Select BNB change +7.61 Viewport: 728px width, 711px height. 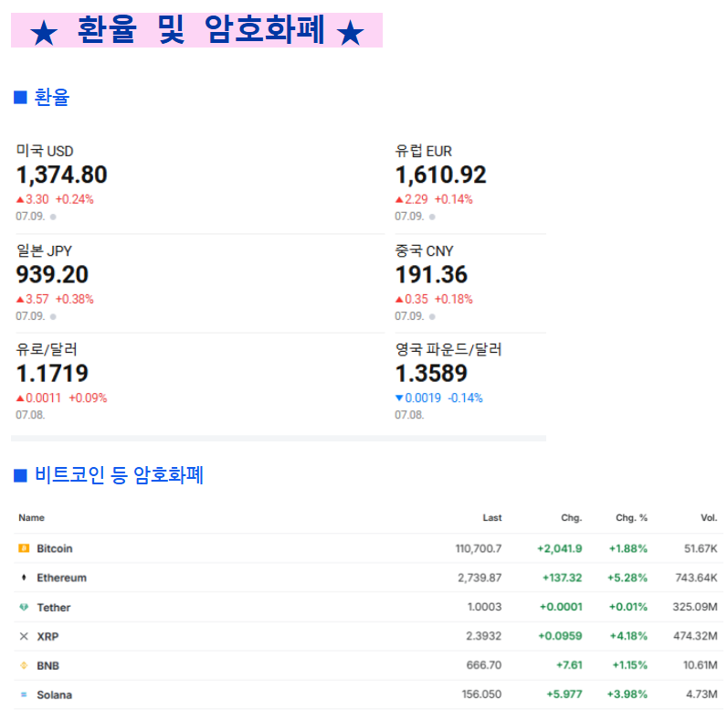coord(569,665)
